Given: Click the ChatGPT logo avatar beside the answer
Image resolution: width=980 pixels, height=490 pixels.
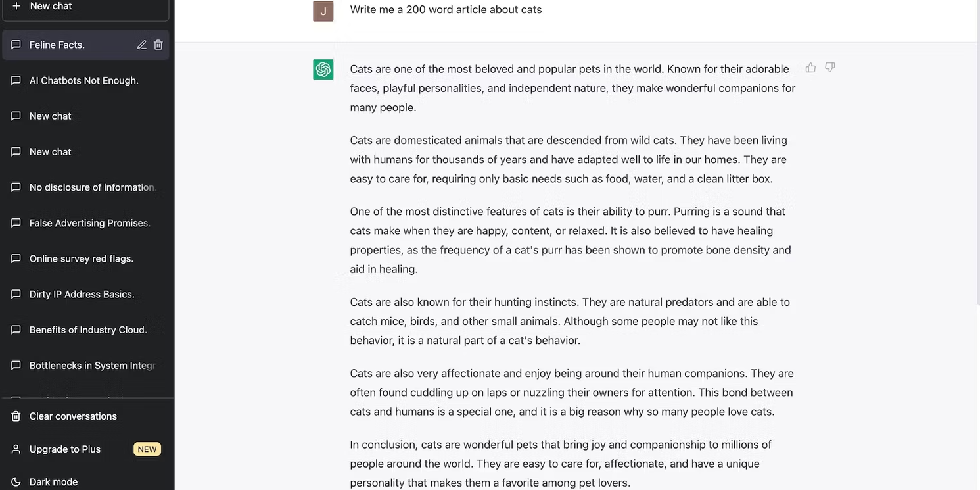Looking at the screenshot, I should [323, 69].
